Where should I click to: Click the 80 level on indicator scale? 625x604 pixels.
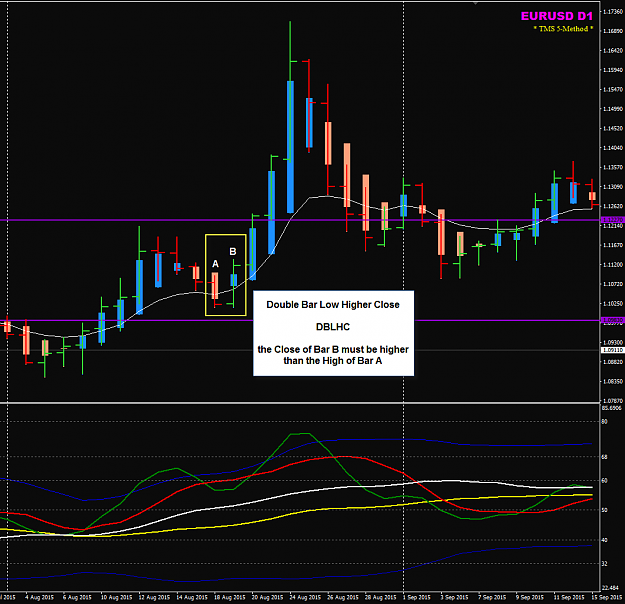click(605, 421)
